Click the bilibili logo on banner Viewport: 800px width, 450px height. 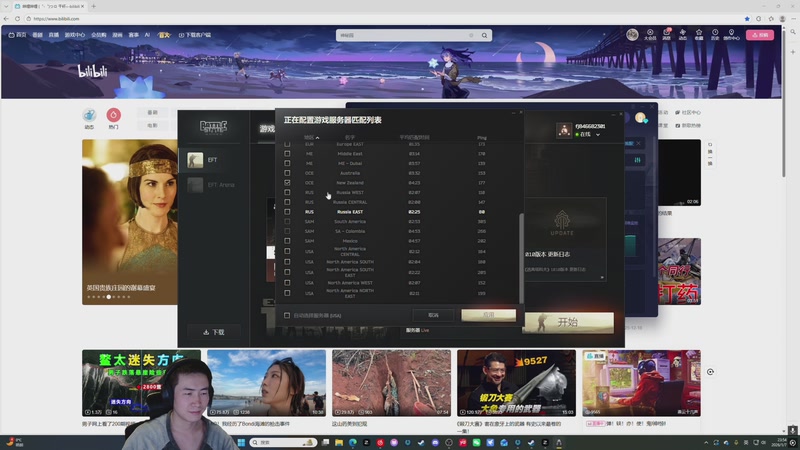(x=92, y=71)
